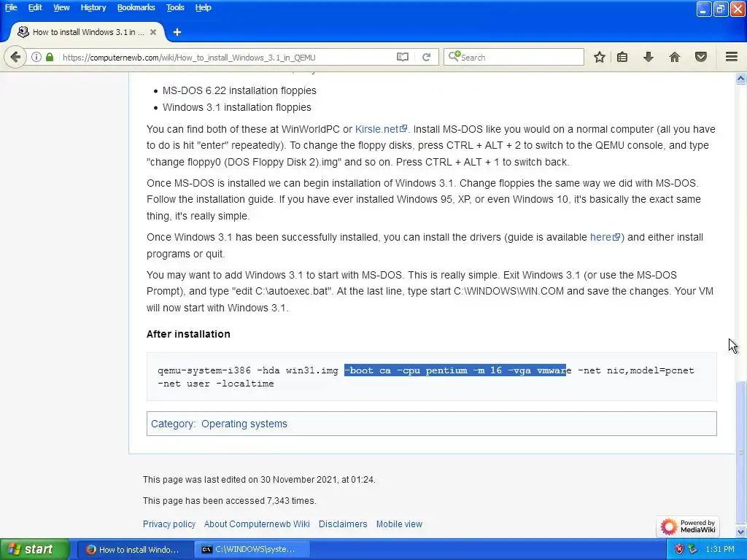Switch to C:\WINDOWS\system command prompt taskbar button
Viewport: 747px width, 560px height.
tap(253, 550)
